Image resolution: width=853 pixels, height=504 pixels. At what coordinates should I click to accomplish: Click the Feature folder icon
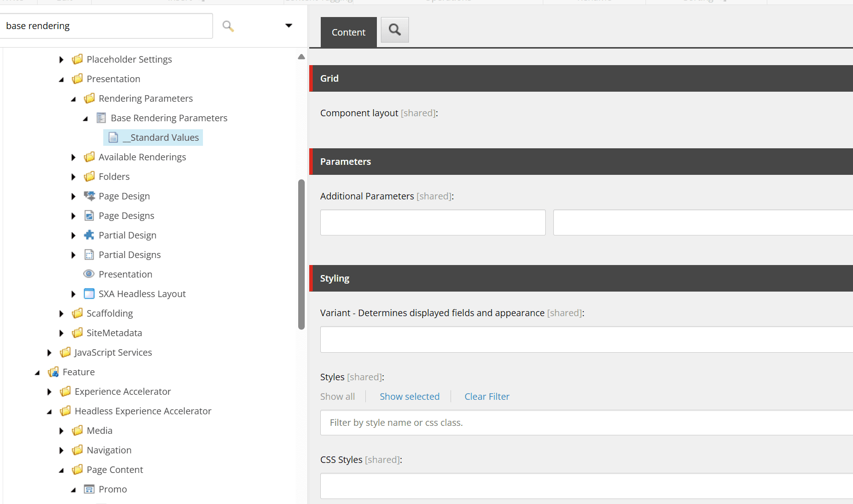pos(53,372)
